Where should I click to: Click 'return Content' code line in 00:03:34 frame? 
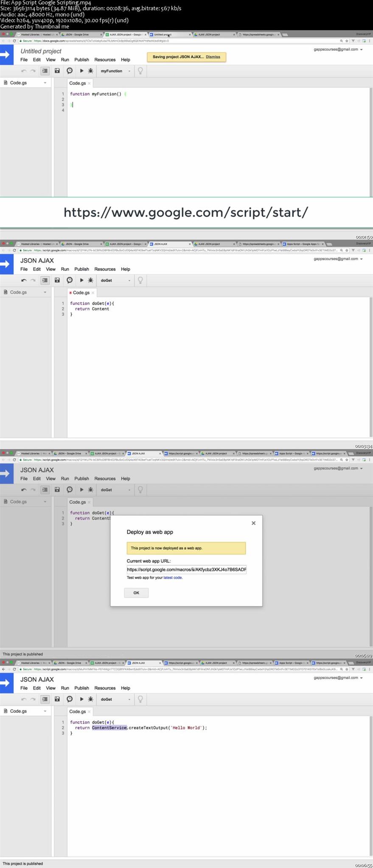click(92, 309)
